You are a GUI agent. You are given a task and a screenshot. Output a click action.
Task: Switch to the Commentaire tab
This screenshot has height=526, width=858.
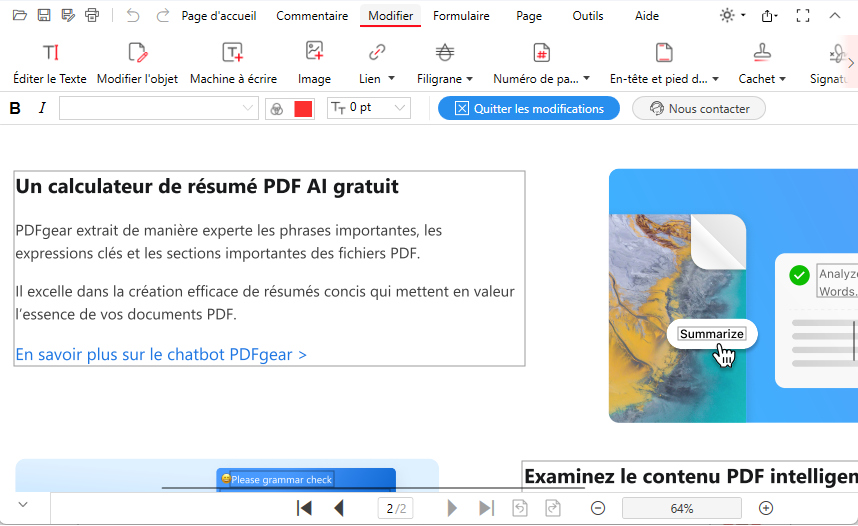pyautogui.click(x=312, y=16)
